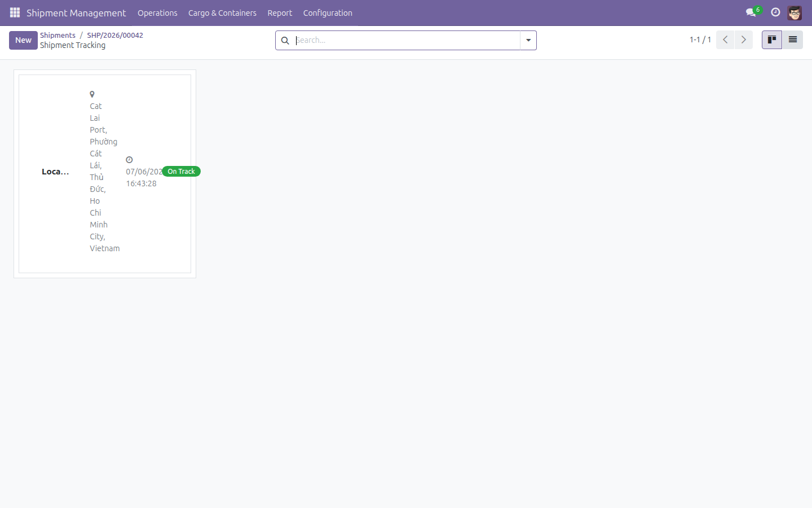
Task: Click the On Track status badge
Action: tap(181, 172)
